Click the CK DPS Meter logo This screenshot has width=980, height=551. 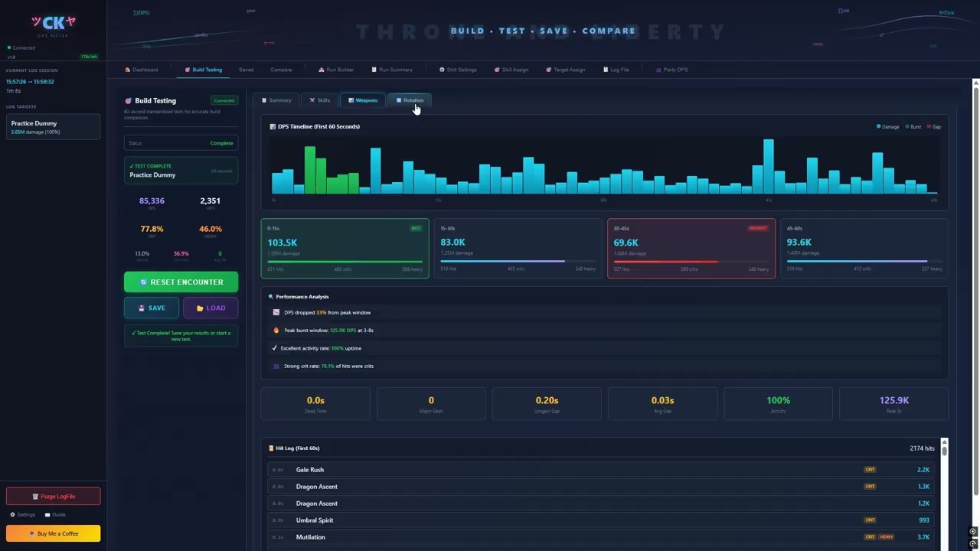click(x=53, y=25)
